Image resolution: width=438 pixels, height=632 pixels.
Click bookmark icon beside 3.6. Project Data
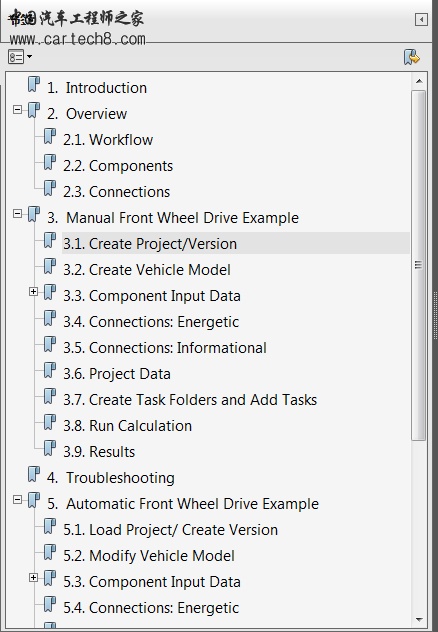(x=50, y=371)
